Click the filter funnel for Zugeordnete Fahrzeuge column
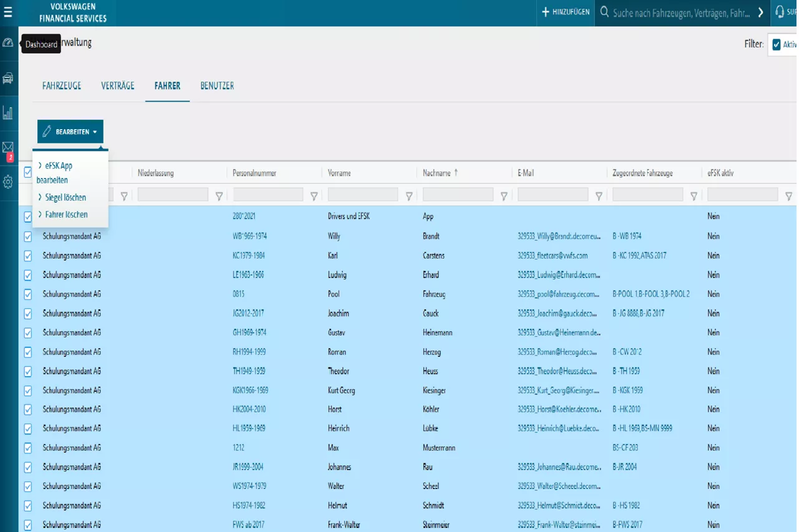This screenshot has width=799, height=532. (x=694, y=196)
